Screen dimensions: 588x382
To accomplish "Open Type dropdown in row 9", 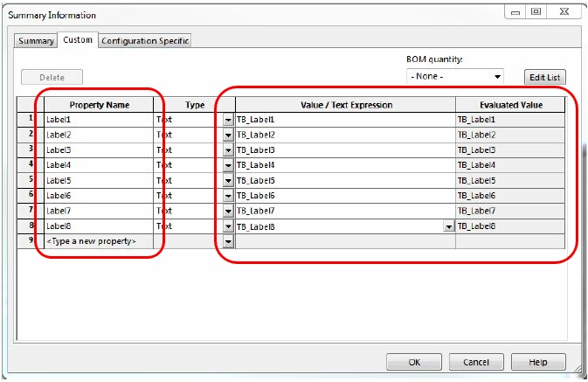I will pyautogui.click(x=228, y=241).
